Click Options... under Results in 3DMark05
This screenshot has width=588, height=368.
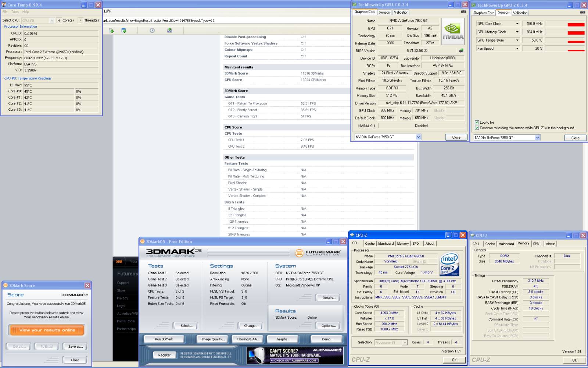(x=328, y=326)
